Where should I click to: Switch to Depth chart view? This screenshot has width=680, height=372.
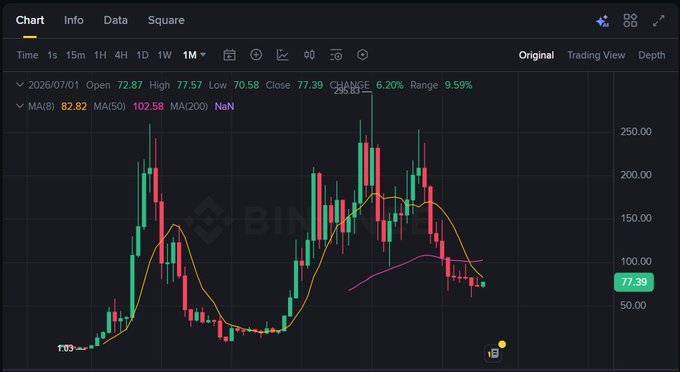click(x=652, y=55)
